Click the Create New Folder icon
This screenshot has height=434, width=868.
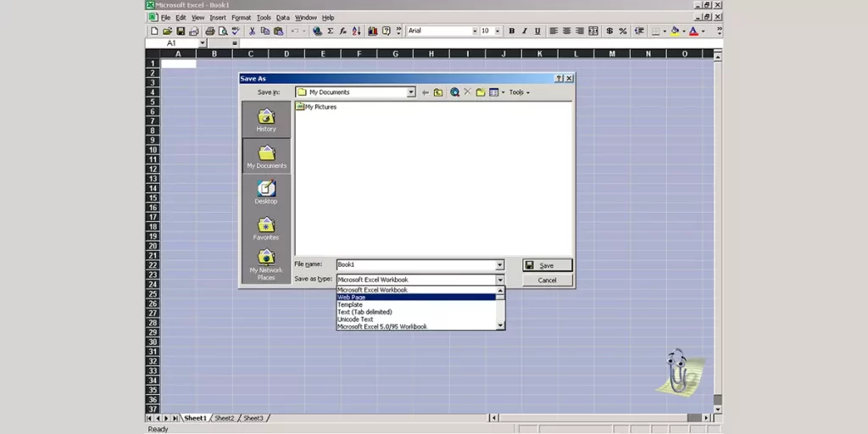(x=481, y=92)
